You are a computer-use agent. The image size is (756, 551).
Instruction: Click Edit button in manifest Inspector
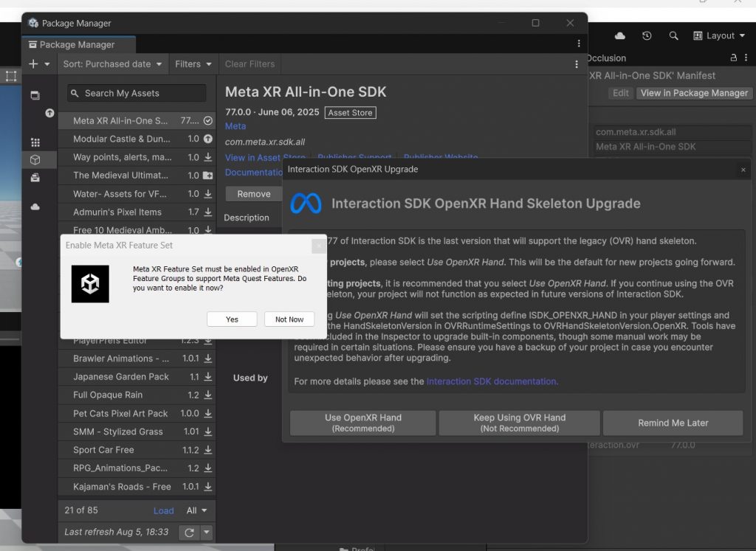tap(620, 93)
